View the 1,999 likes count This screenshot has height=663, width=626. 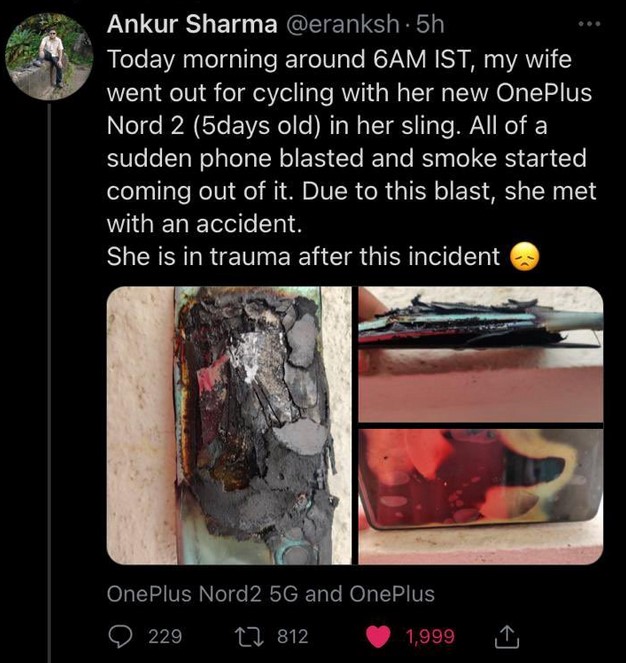[430, 636]
